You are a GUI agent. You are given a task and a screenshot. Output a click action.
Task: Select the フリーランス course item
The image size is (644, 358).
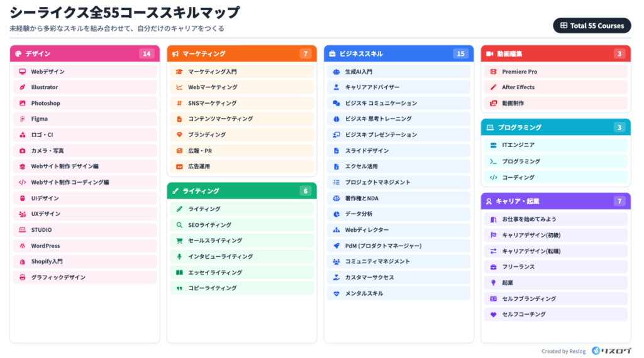pos(555,267)
